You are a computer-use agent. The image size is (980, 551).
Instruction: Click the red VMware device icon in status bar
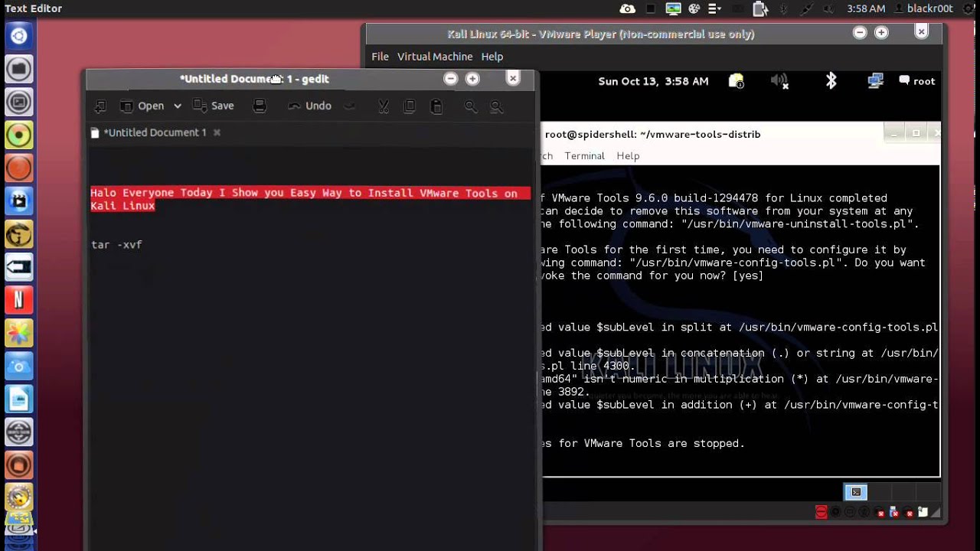(821, 512)
